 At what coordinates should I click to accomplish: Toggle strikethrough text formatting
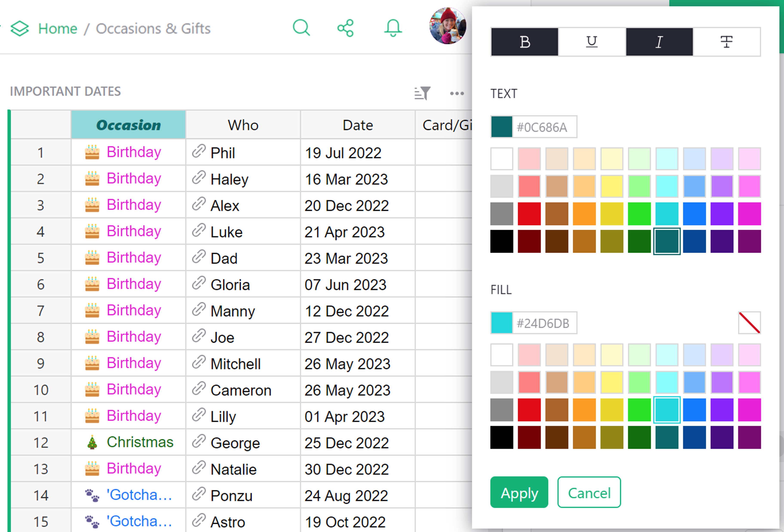pyautogui.click(x=726, y=42)
